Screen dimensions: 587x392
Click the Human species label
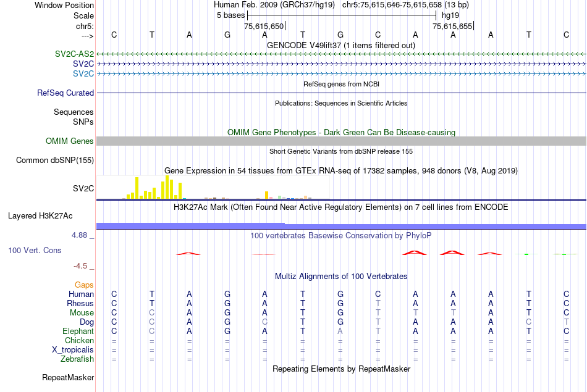click(81, 294)
